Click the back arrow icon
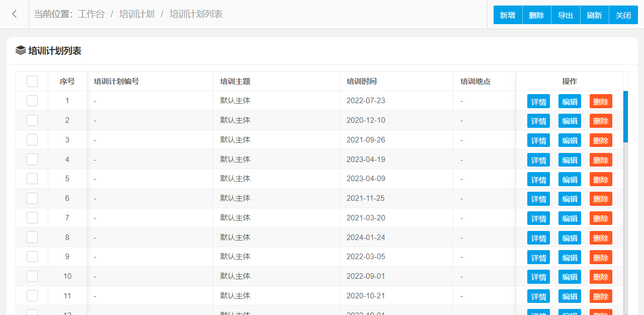 [x=15, y=14]
